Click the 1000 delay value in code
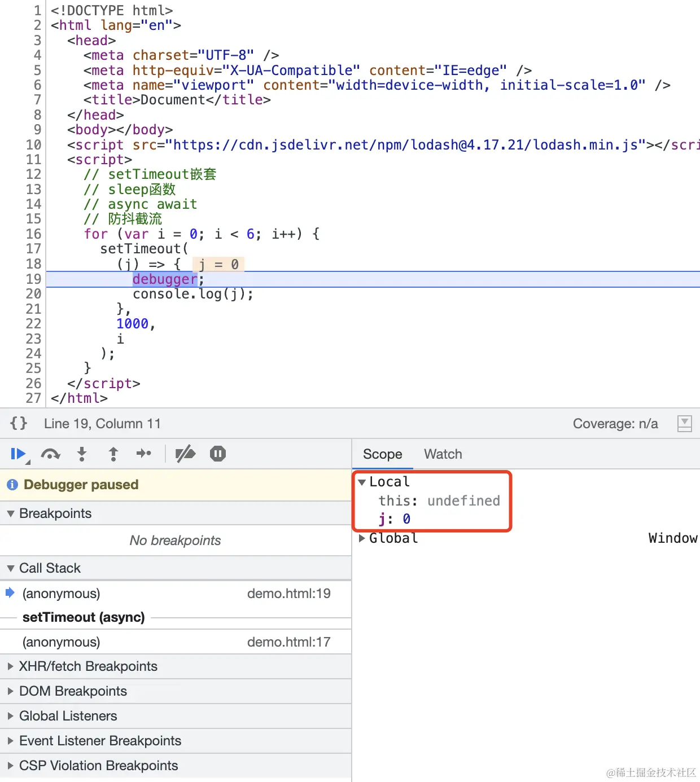 coord(133,324)
